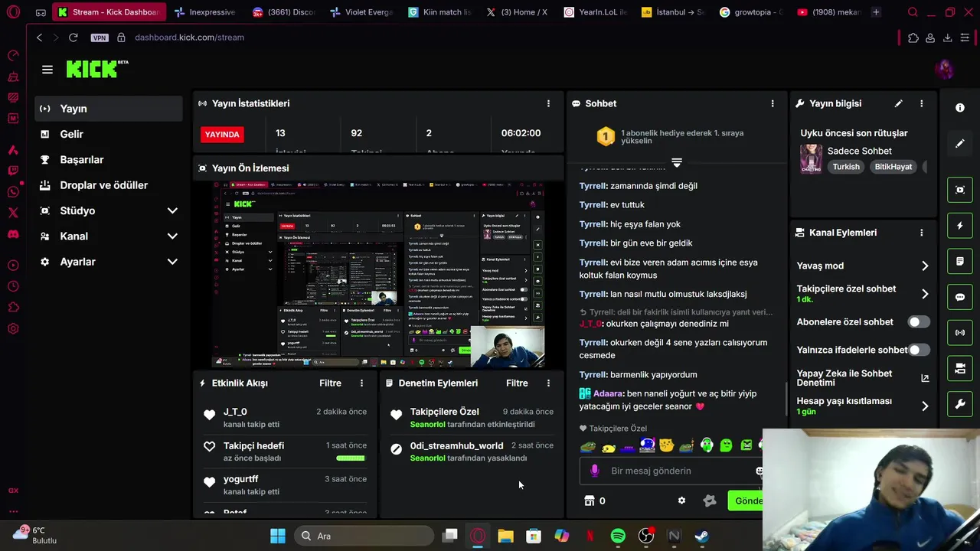Select Yayın in sidebar menu

tap(109, 109)
